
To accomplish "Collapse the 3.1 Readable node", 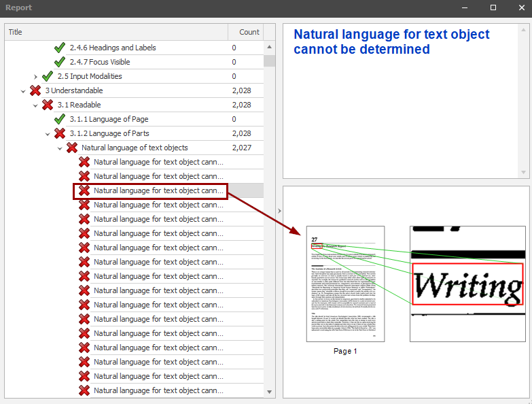I will click(x=35, y=105).
